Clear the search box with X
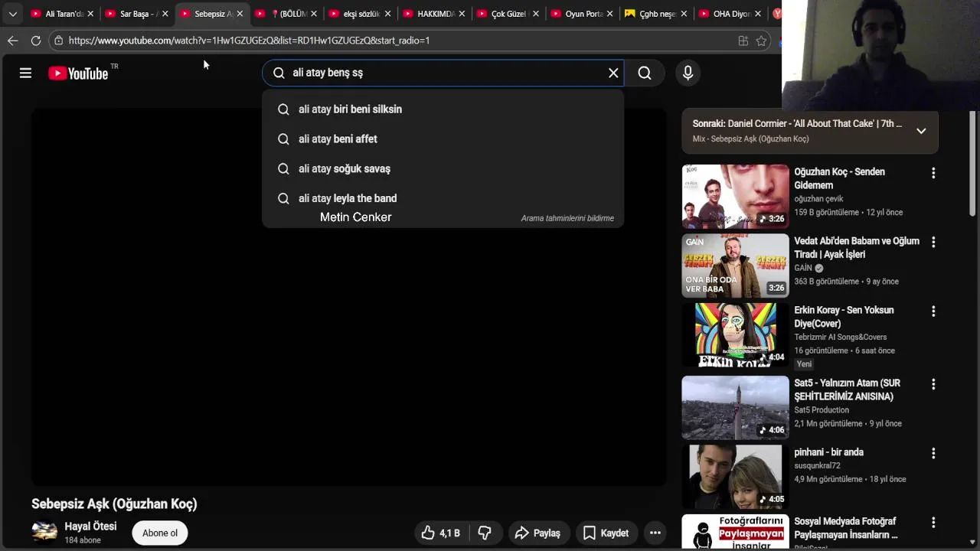Image resolution: width=980 pixels, height=551 pixels. [613, 73]
